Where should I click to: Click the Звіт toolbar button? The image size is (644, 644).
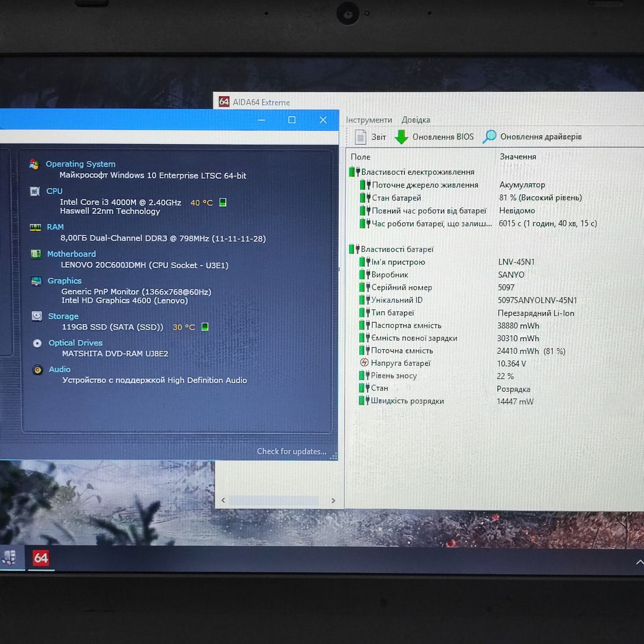click(370, 137)
